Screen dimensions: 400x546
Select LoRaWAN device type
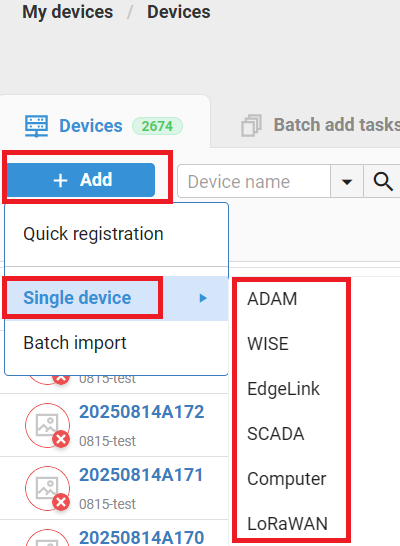[288, 524]
